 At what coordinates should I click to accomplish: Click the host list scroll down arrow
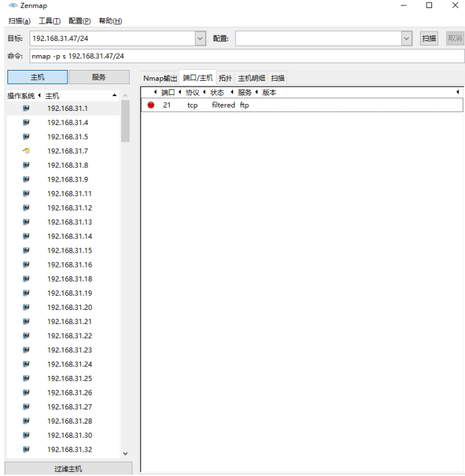[125, 454]
